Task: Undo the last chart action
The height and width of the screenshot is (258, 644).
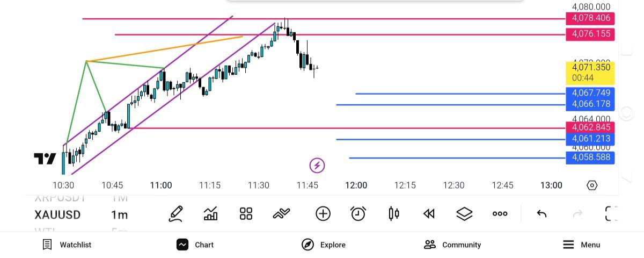Action: pyautogui.click(x=541, y=214)
